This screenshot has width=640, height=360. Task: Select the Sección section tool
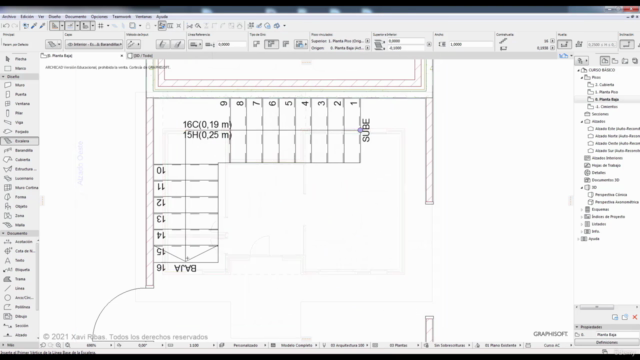click(20, 326)
